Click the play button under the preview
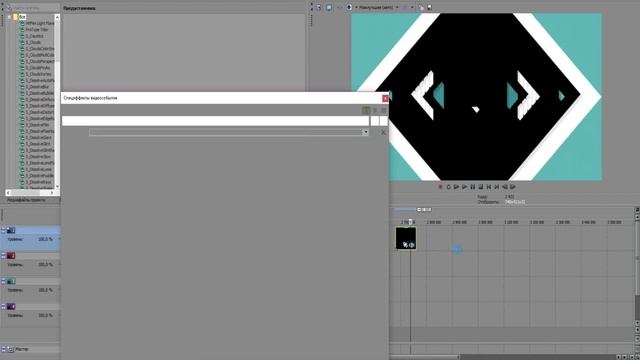 [464, 187]
